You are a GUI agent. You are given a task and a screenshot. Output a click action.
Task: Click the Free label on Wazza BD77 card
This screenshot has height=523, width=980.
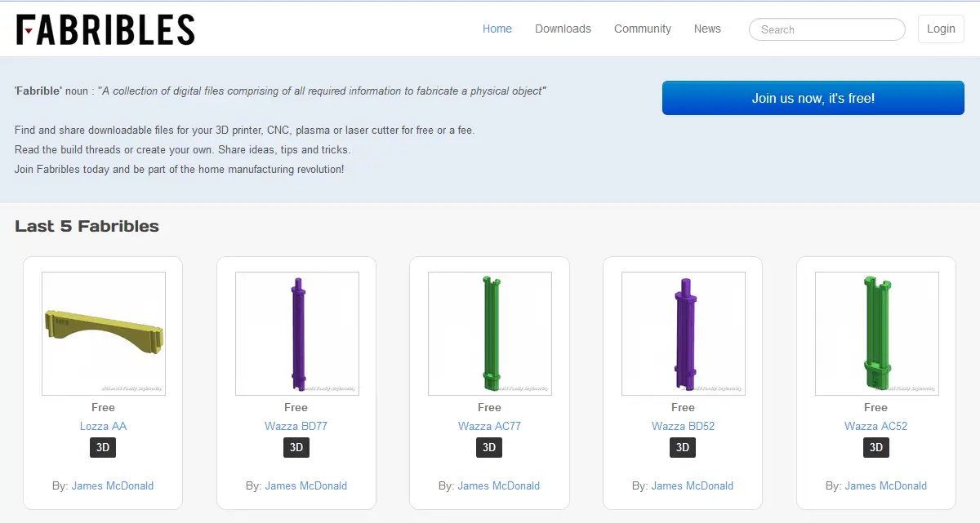296,407
